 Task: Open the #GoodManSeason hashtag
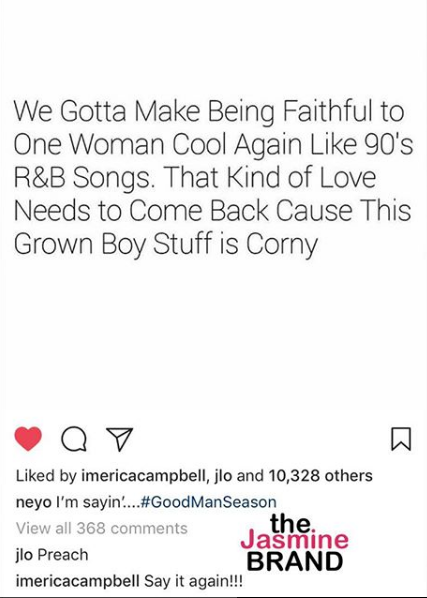[209, 502]
